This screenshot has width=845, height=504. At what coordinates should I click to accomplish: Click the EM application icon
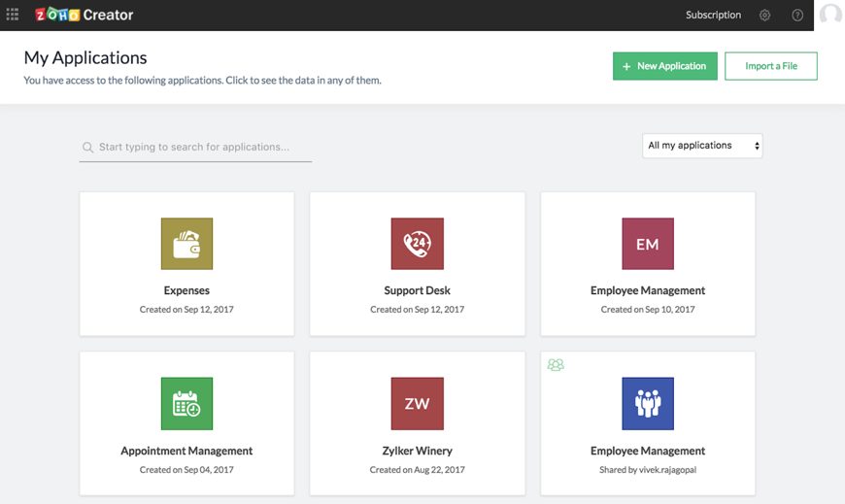point(648,244)
